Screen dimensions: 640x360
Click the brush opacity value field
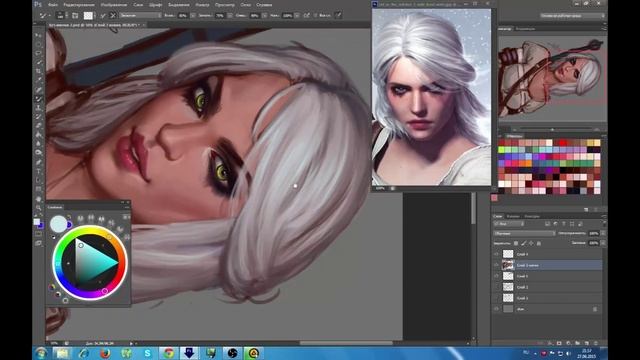[x=182, y=15]
